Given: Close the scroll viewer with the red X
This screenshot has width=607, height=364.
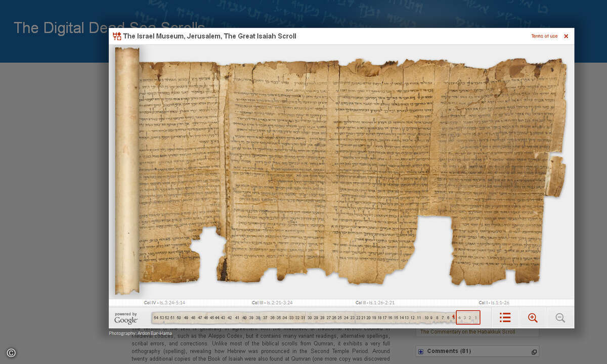Looking at the screenshot, I should 566,36.
